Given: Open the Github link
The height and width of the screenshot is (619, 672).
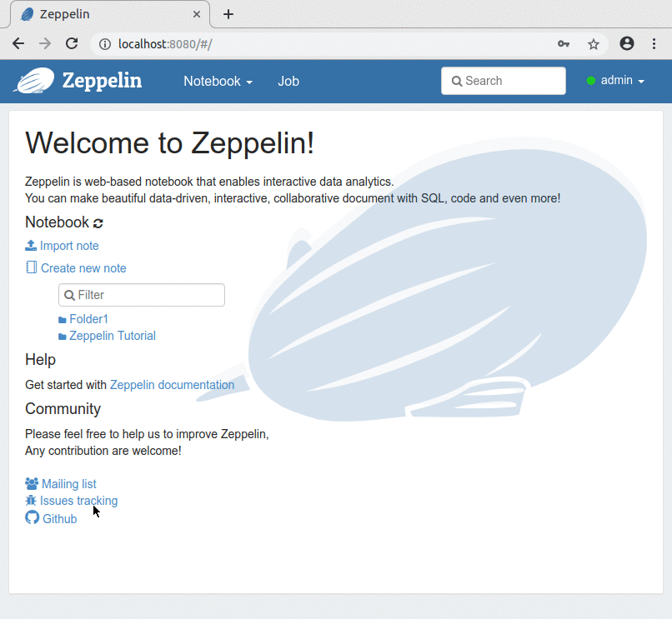Looking at the screenshot, I should [59, 519].
